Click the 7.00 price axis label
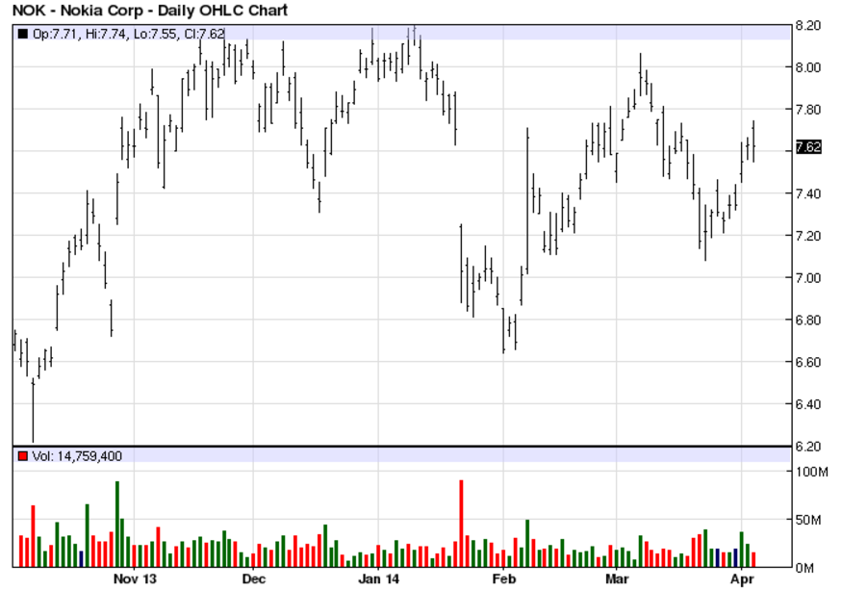 [x=808, y=278]
